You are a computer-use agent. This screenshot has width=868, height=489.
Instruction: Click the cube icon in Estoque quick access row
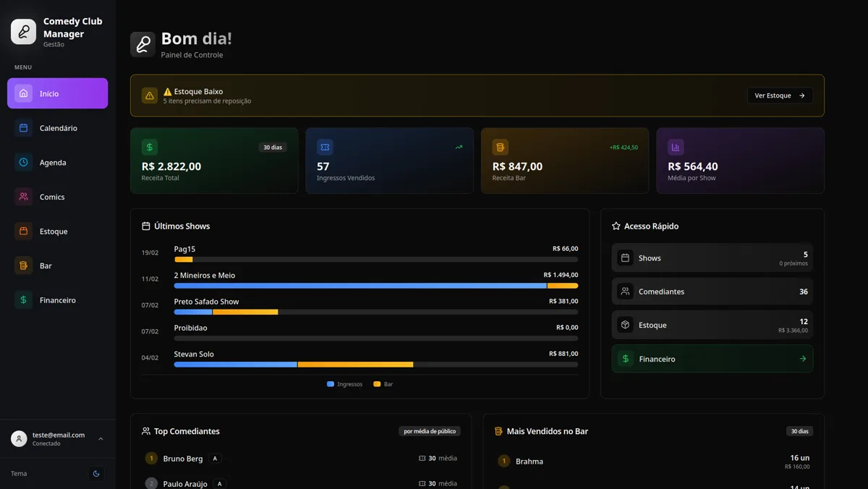click(x=626, y=325)
